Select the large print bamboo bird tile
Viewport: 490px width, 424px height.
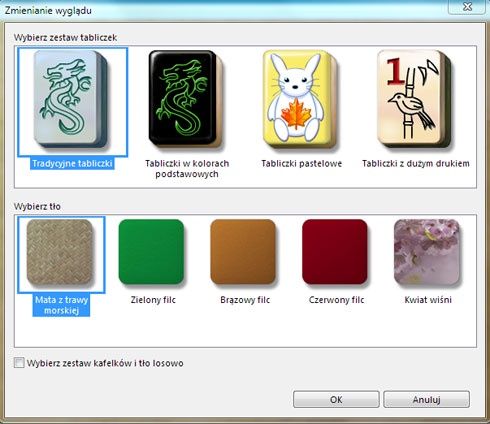(x=415, y=99)
